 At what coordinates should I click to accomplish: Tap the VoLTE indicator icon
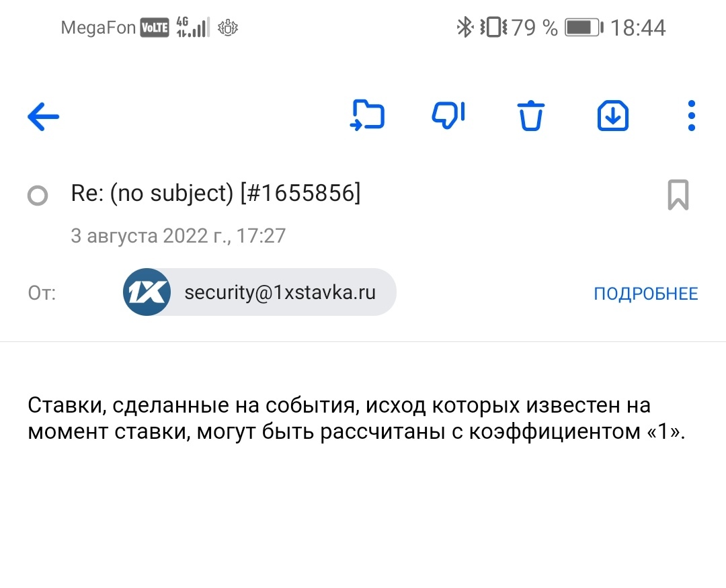coord(155,28)
